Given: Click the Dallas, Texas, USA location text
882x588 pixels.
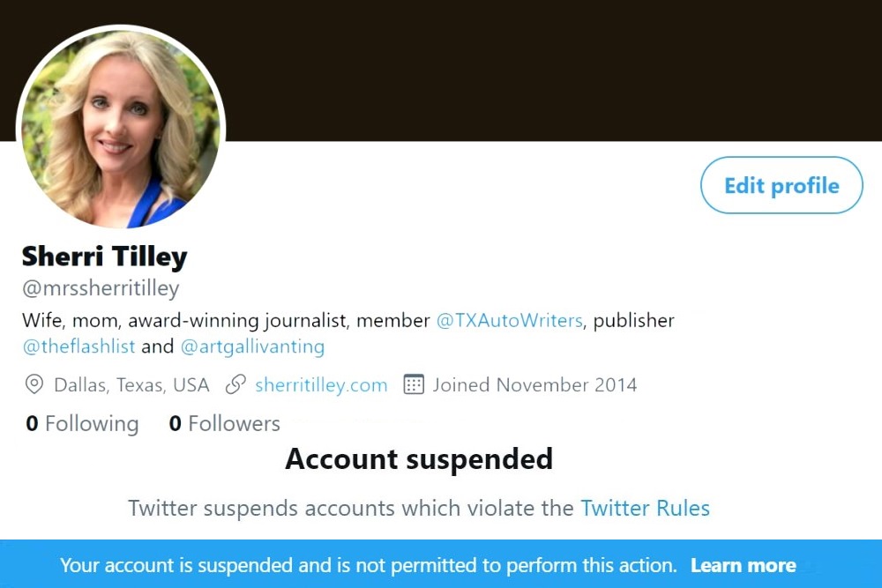Looking at the screenshot, I should coord(131,385).
